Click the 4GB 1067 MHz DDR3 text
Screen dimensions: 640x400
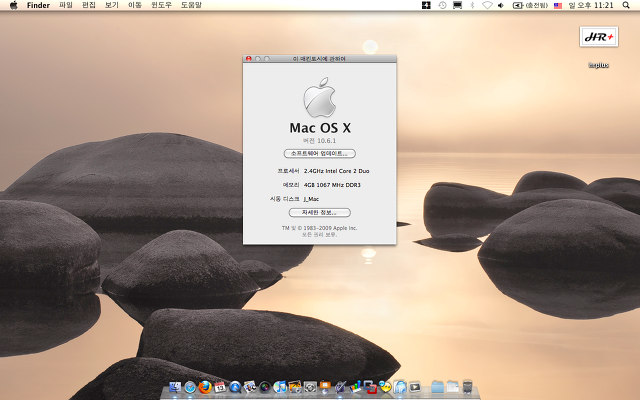(332, 185)
